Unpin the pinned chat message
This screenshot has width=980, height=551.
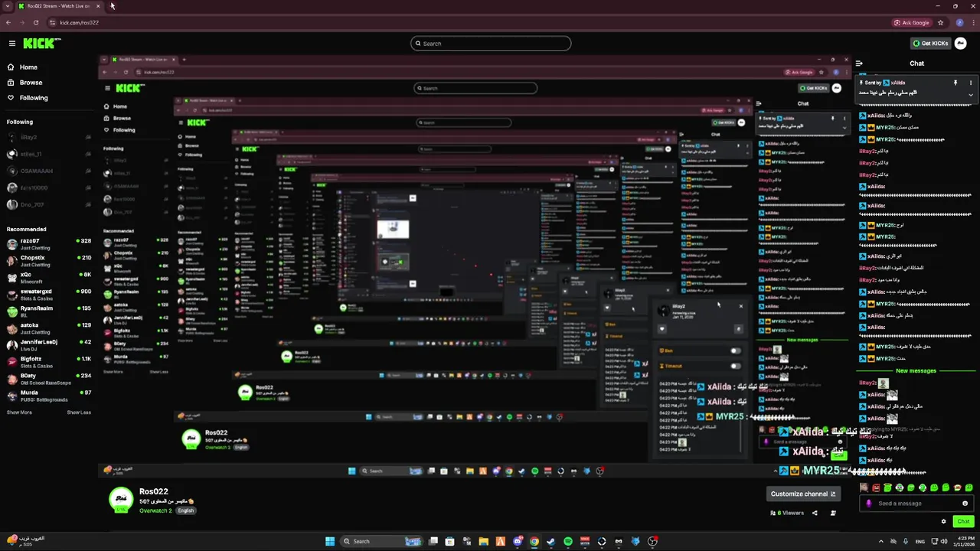point(955,83)
